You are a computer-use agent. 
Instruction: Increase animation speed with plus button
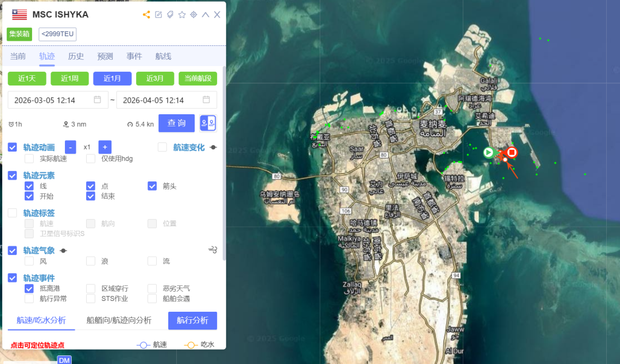coord(104,147)
